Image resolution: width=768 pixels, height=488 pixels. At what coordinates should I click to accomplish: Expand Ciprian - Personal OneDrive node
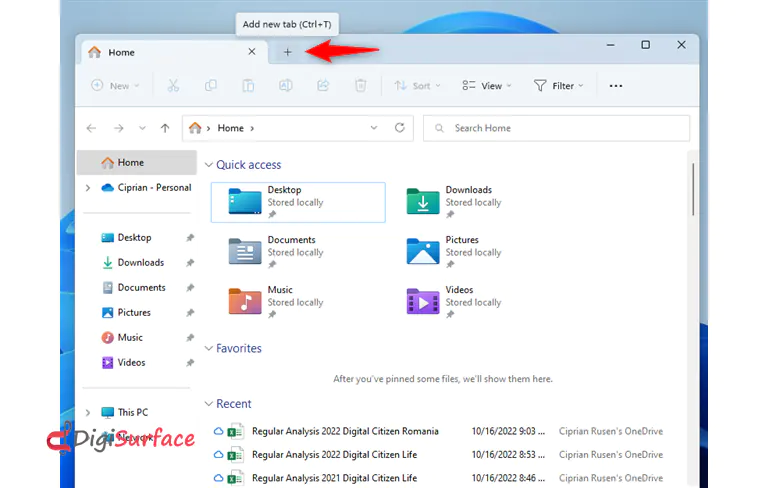88,188
